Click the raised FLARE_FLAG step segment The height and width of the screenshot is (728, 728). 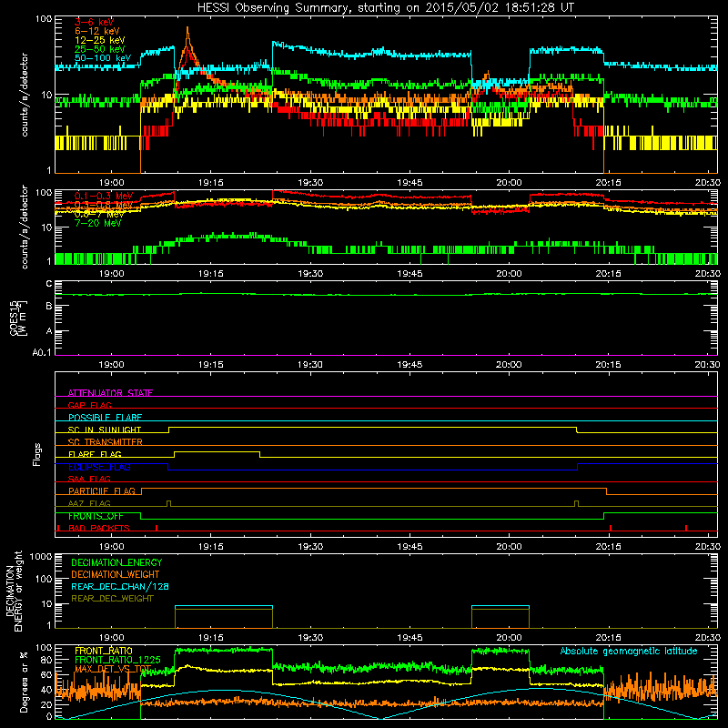(217, 451)
